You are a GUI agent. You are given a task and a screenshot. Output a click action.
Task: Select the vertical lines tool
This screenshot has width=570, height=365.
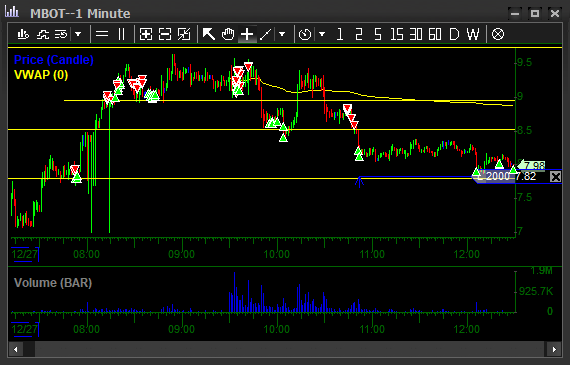click(121, 35)
